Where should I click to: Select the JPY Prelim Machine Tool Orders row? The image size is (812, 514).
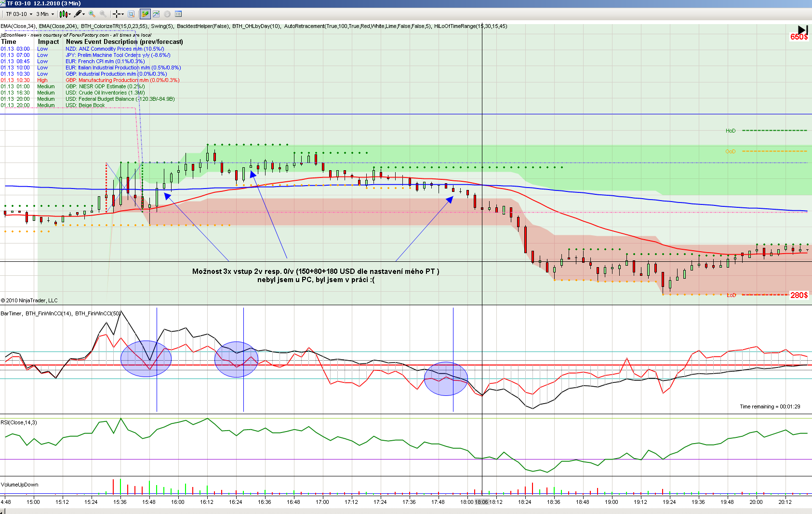(85, 55)
